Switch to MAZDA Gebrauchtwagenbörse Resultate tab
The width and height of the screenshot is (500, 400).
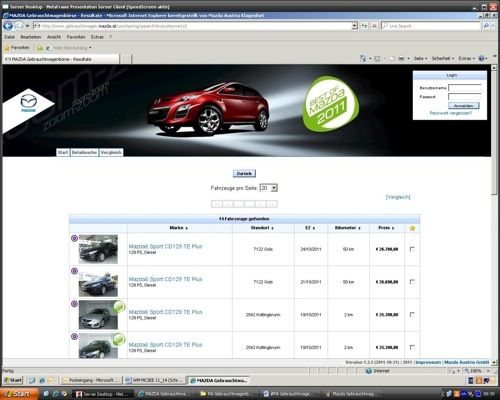point(61,59)
